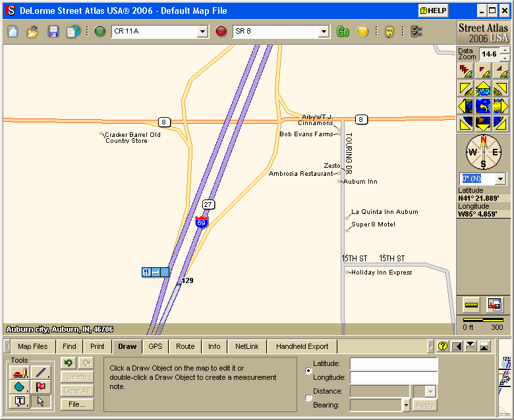Pan the map south

pos(483,124)
